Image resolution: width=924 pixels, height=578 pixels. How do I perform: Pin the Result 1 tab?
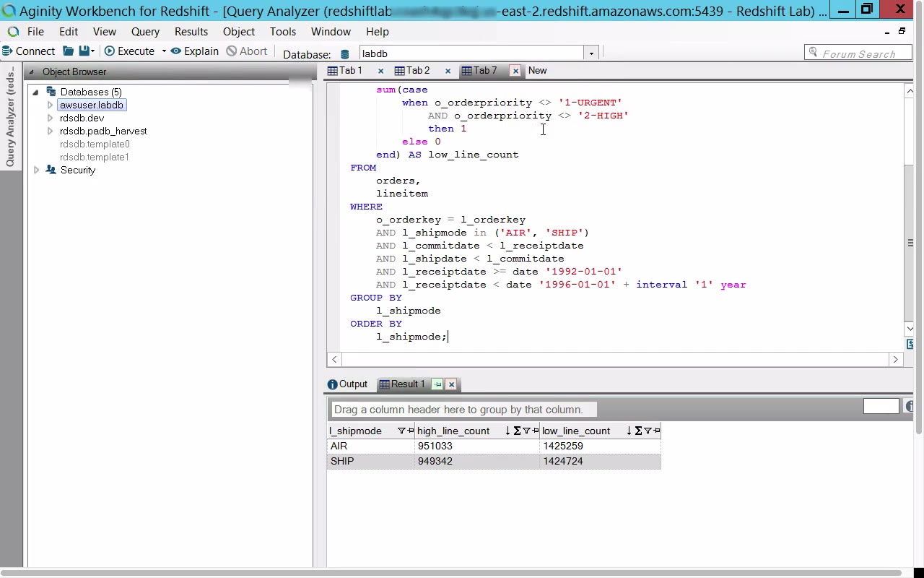437,384
